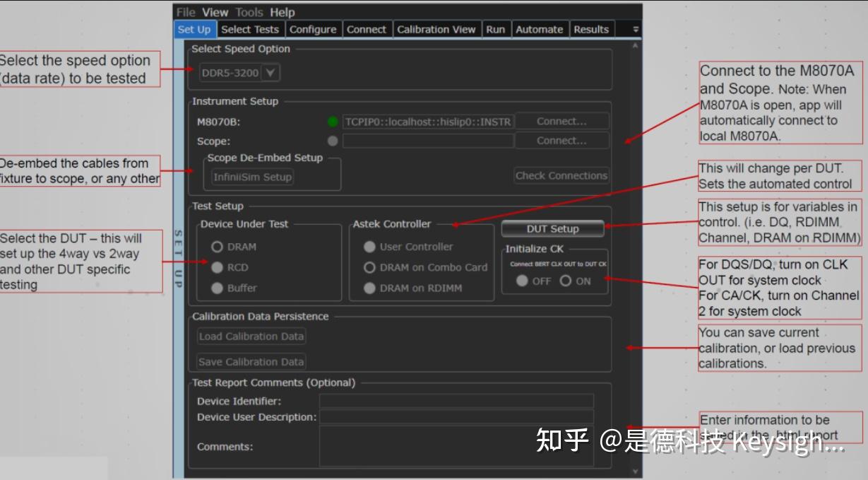The image size is (868, 480).
Task: Open the View menu
Action: click(x=214, y=11)
